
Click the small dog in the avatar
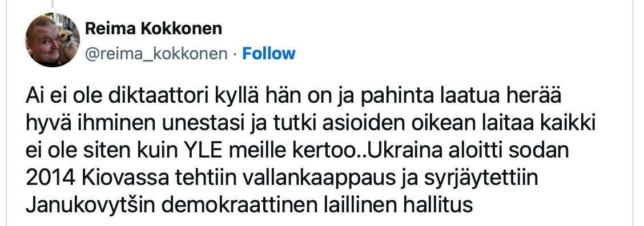(67, 43)
